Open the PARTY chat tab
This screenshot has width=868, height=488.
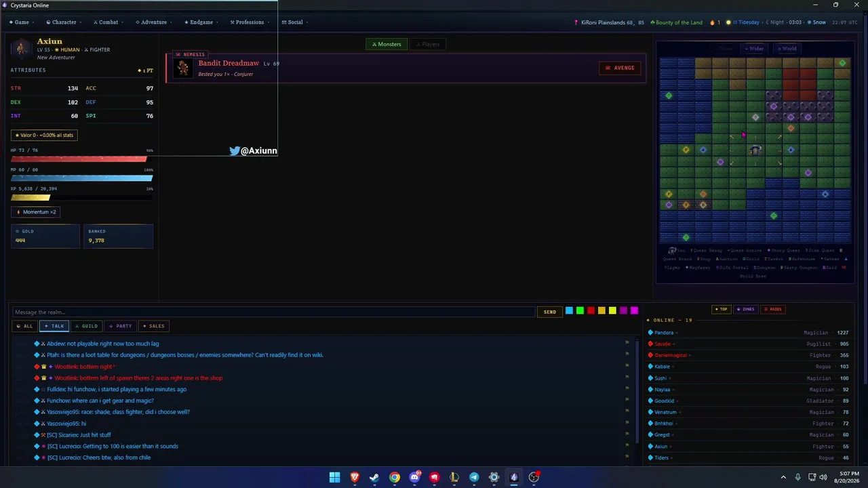point(120,326)
